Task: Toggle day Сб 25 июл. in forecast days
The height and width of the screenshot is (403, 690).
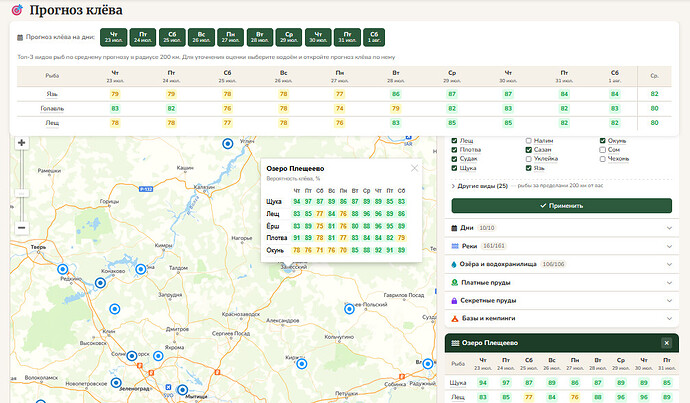Action: pyautogui.click(x=172, y=37)
